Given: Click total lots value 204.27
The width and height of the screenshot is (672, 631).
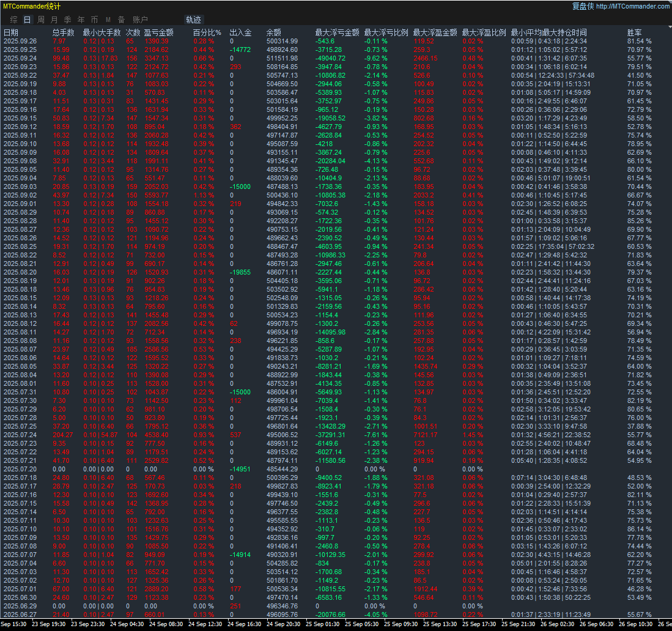Looking at the screenshot, I should 63,435.
